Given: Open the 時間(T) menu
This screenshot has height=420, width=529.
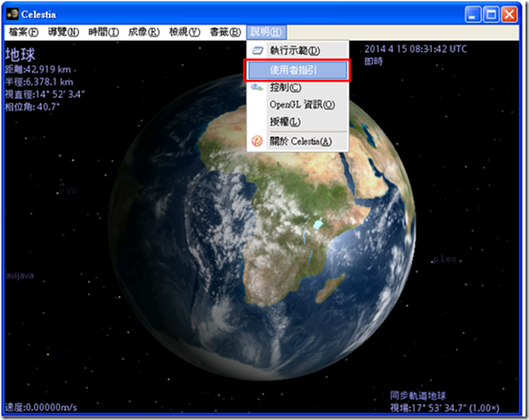Looking at the screenshot, I should (x=103, y=32).
